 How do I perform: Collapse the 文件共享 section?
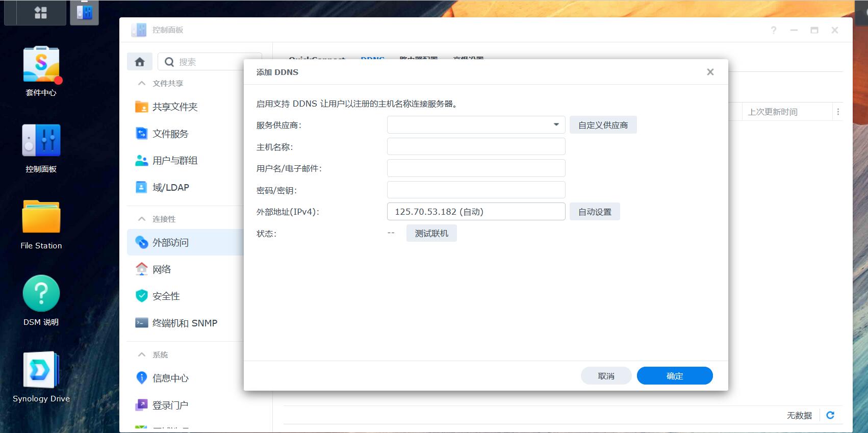click(142, 83)
